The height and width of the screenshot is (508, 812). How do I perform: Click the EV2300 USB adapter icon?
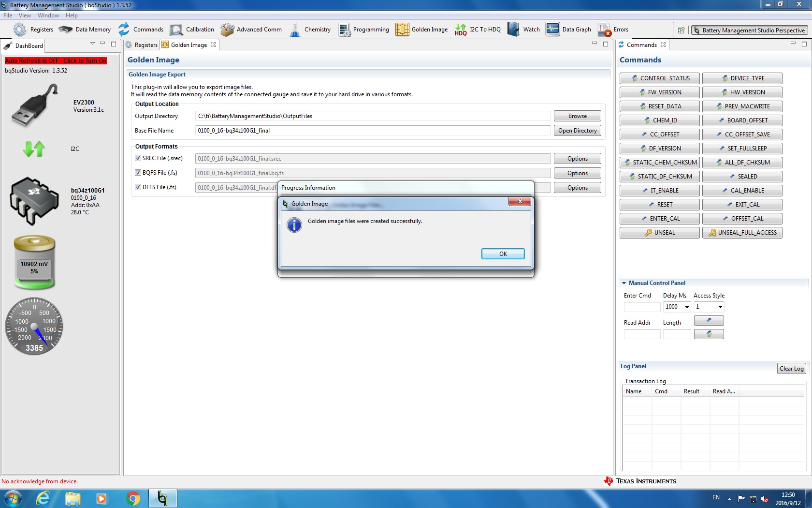pos(35,105)
